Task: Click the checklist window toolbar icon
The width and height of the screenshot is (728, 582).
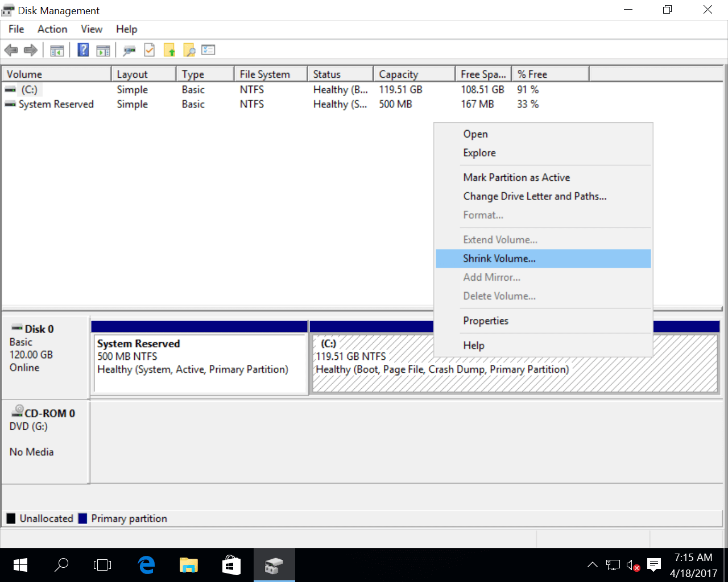Action: [x=208, y=50]
